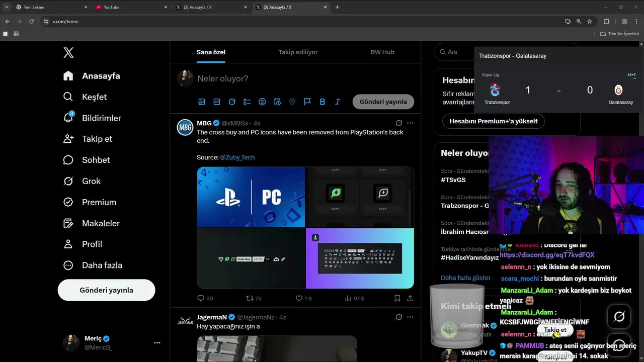This screenshot has height=362, width=644.
Task: Click flag icon in composer toolbar
Action: click(x=307, y=102)
